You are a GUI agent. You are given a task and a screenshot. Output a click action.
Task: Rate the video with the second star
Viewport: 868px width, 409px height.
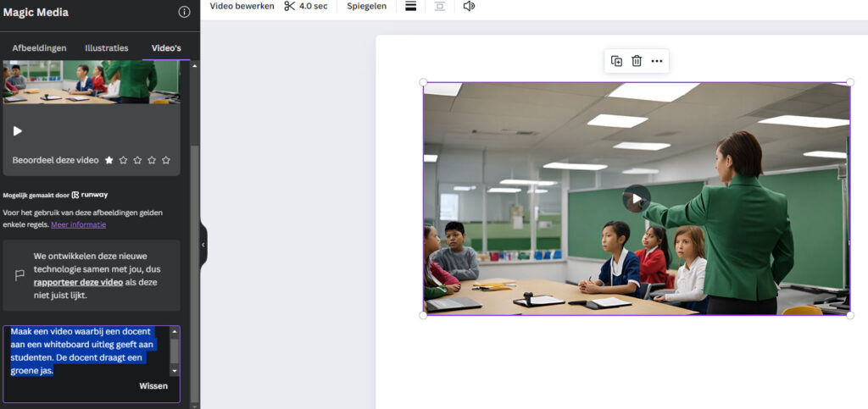[x=124, y=160]
